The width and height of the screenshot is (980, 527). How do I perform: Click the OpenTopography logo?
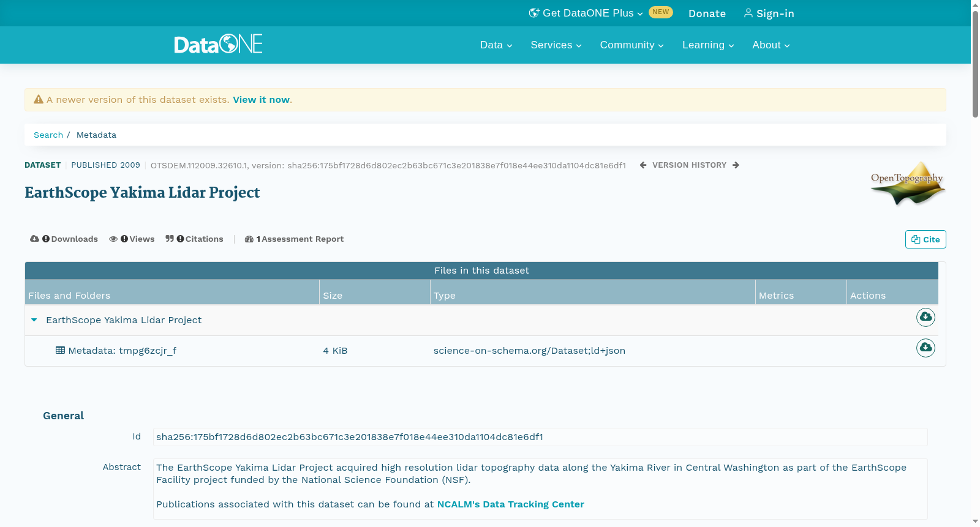907,183
